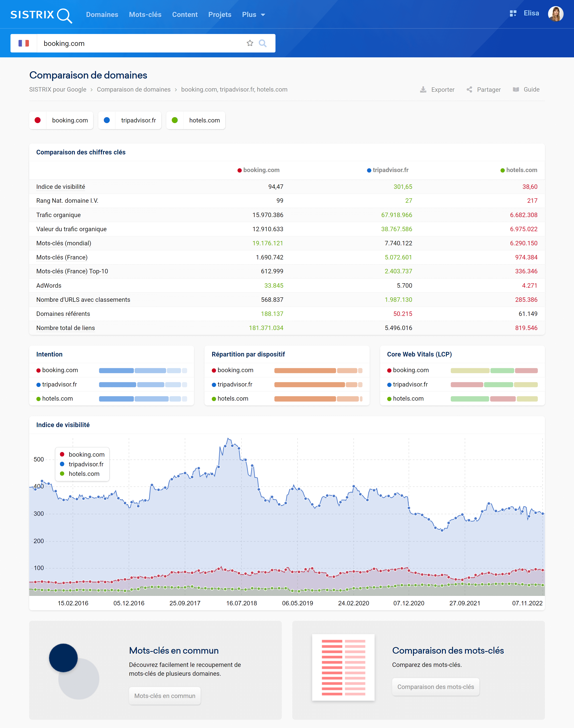The image size is (574, 728).
Task: Open Comparaison de domaines breadcrumb link
Action: tap(134, 90)
